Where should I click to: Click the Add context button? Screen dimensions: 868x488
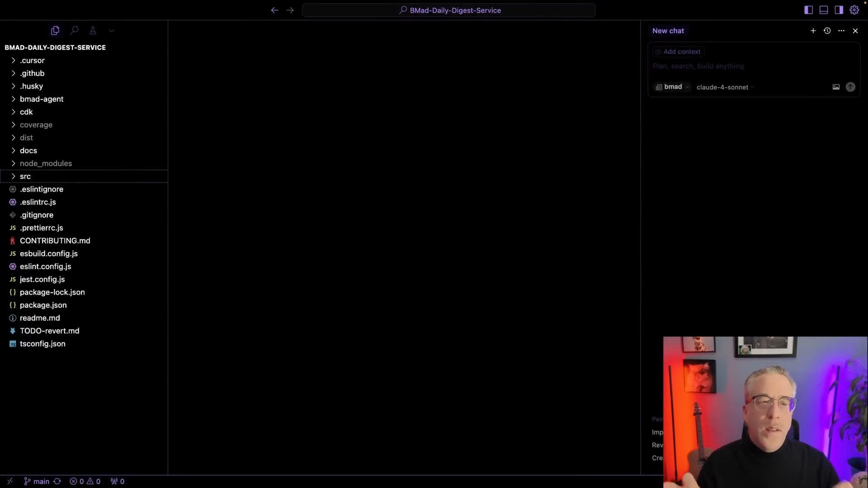click(x=678, y=52)
